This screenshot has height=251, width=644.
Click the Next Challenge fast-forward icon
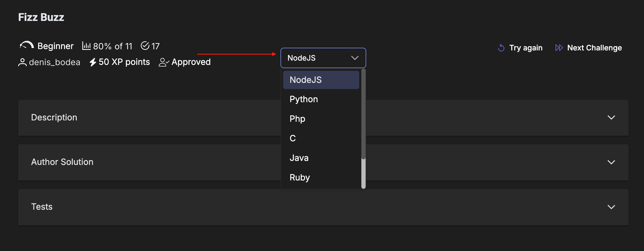(559, 48)
